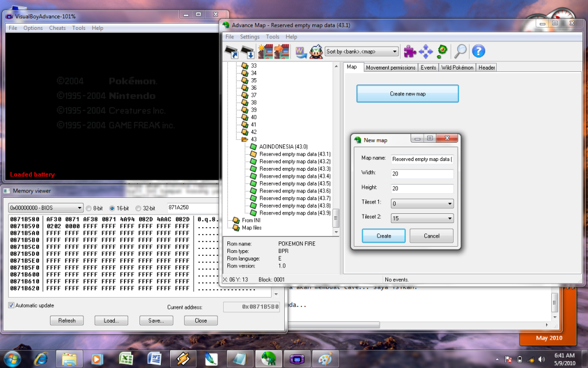Switch to the Wild Pokémon tab
The width and height of the screenshot is (588, 368).
coord(457,68)
